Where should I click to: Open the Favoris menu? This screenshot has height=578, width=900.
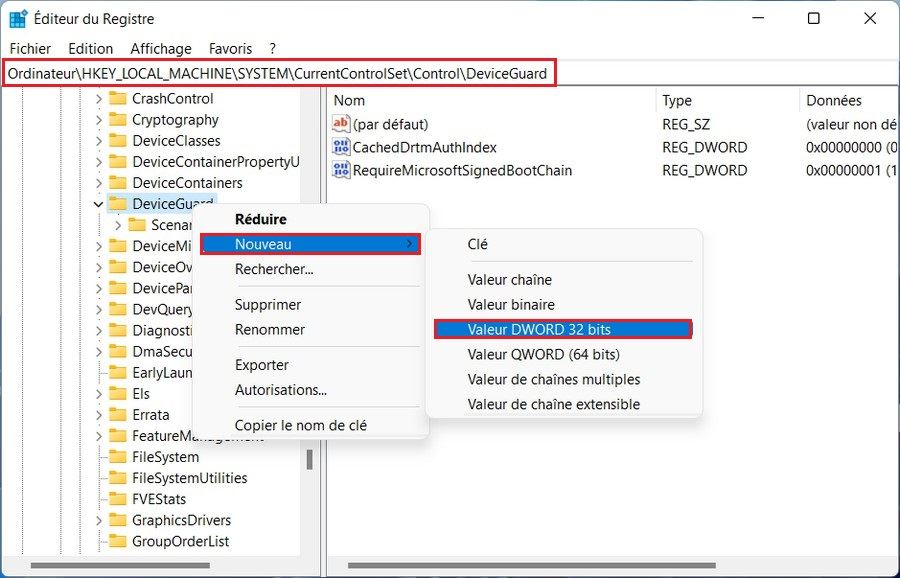coord(230,49)
